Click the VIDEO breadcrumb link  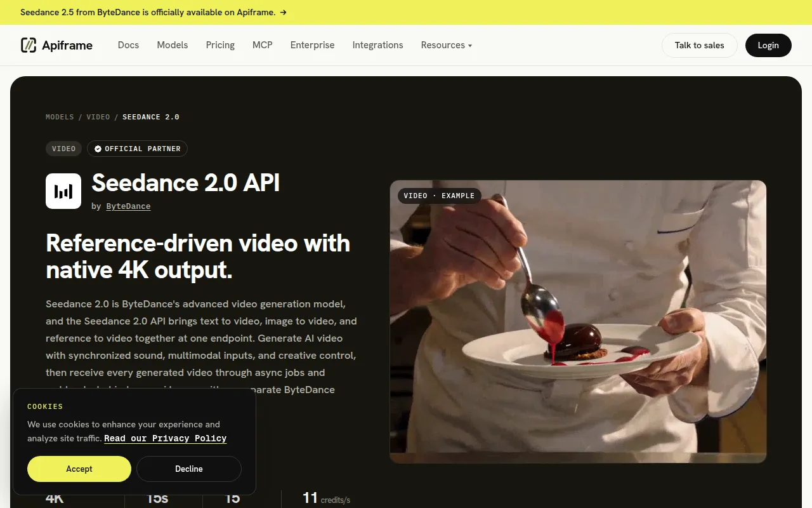tap(98, 117)
